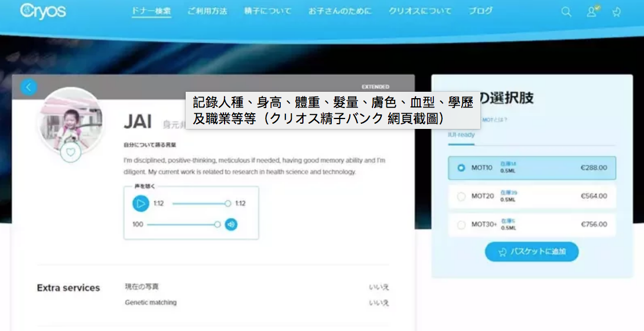Click the MOTとは? link
Screen dimensions: 644x331
point(495,120)
